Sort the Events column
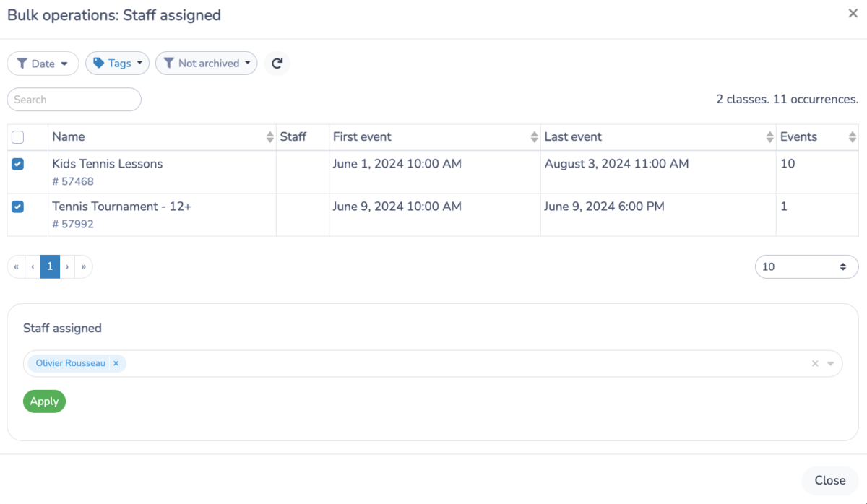This screenshot has height=504, width=867. 853,136
